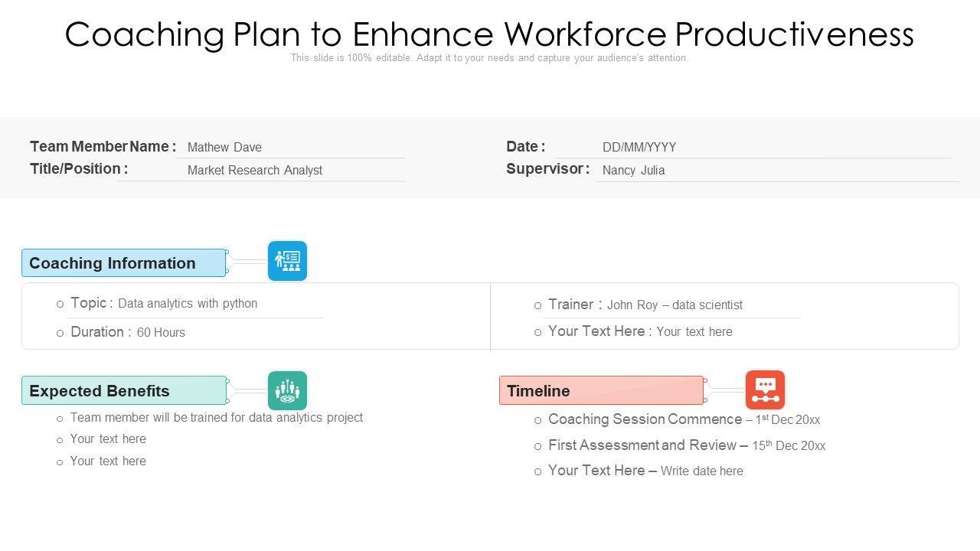Click the Team Member Name label
Screen dimensions: 980x551
tap(103, 146)
